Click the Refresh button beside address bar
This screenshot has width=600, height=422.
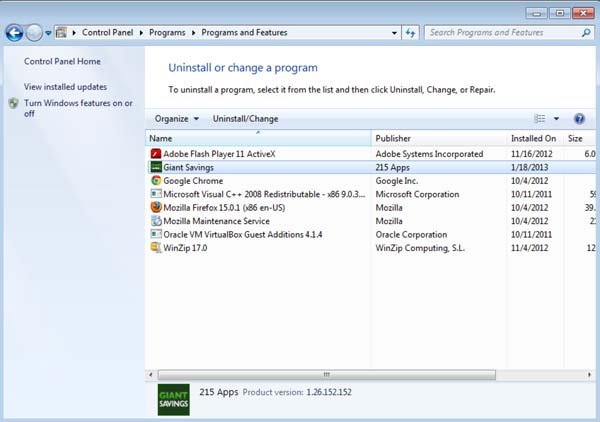click(x=410, y=33)
